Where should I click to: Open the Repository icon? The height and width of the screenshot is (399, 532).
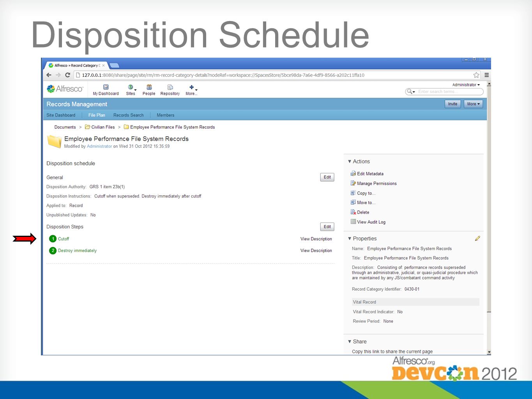click(170, 87)
